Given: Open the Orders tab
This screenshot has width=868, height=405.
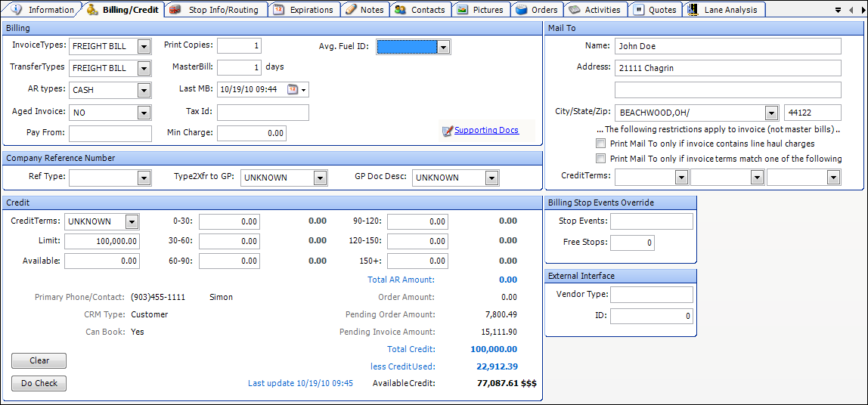Looking at the screenshot, I should (537, 9).
